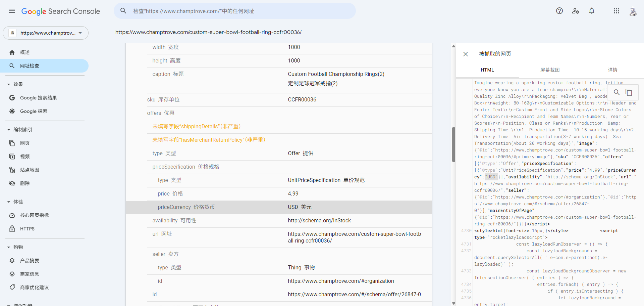Open the Google apps grid
The image size is (644, 306).
[616, 11]
